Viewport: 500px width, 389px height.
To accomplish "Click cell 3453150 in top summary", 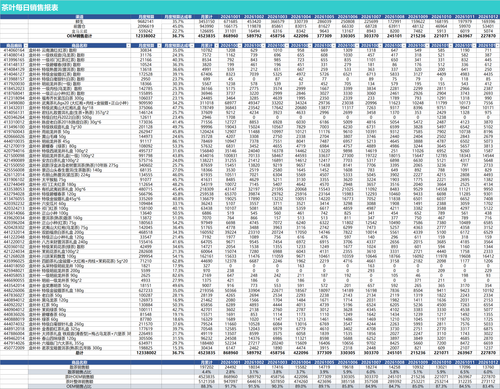I will point(207,21).
